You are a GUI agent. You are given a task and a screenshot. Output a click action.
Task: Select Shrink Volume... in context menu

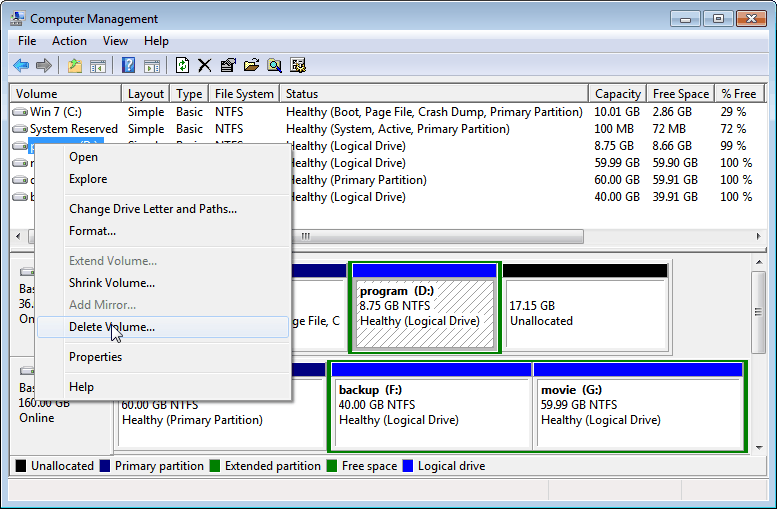coord(163,283)
